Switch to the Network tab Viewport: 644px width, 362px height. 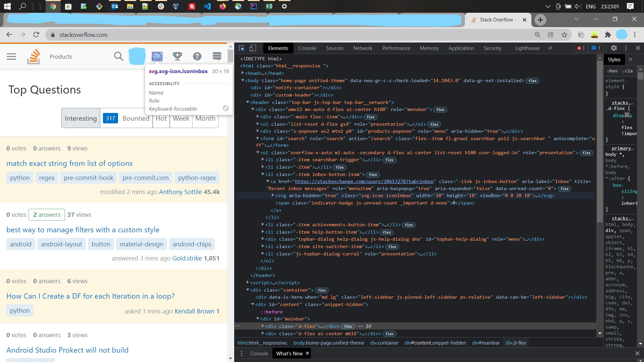tap(363, 48)
